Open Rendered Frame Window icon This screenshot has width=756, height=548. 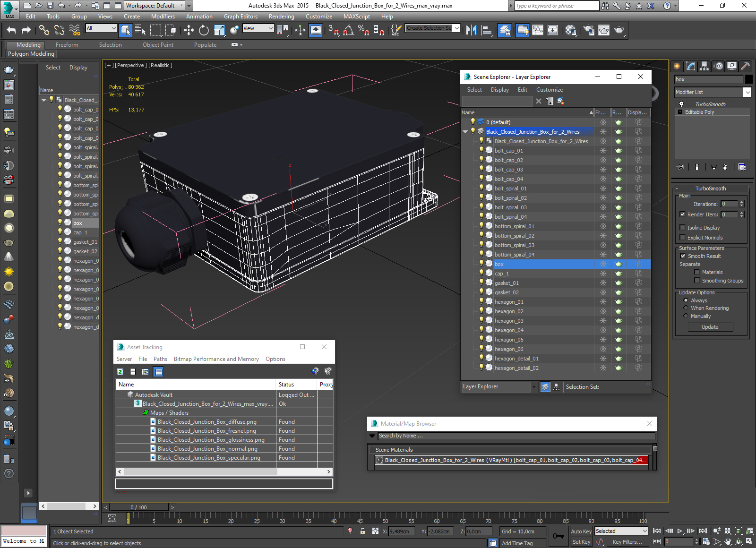tap(604, 30)
